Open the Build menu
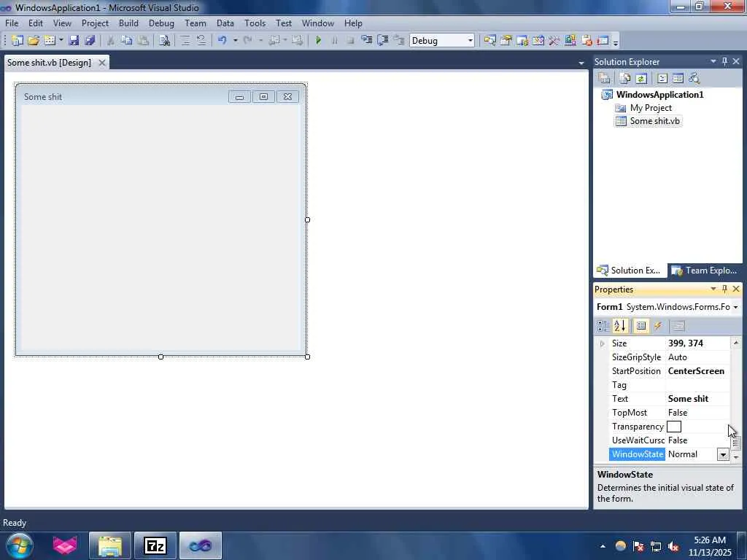The image size is (747, 560). pos(128,23)
